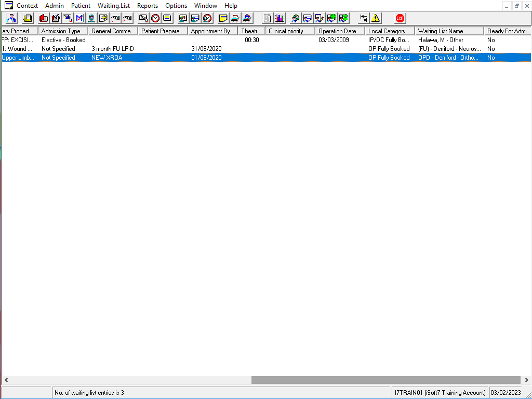532x399 pixels.
Task: Click the doctor with patient toolbar icon
Action: pos(11,18)
